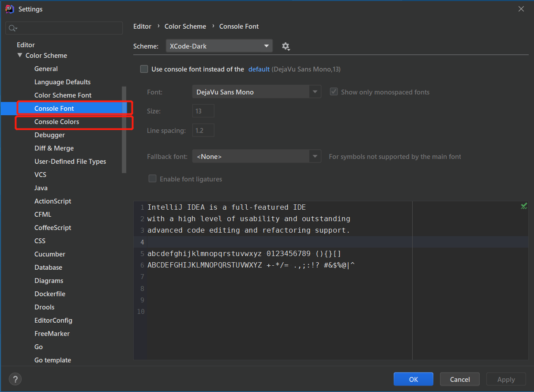This screenshot has width=534, height=392.
Task: Select General under Color Scheme
Action: (46, 69)
